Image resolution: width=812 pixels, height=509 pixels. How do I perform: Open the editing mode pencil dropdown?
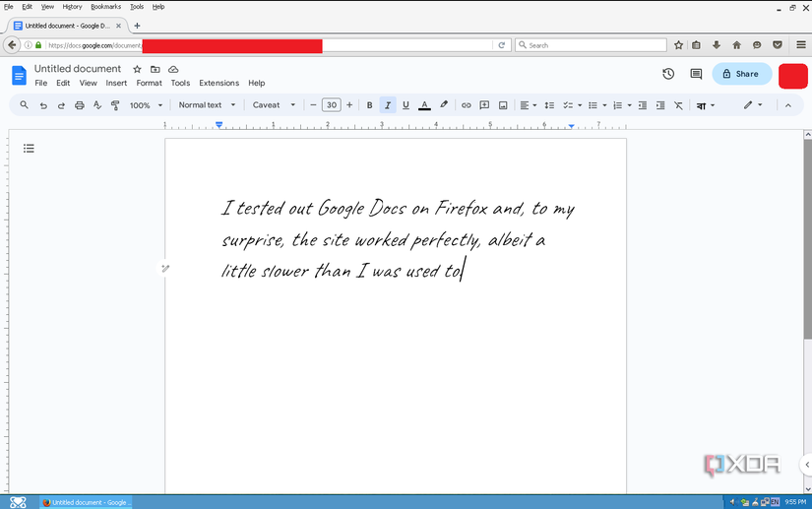coord(753,105)
